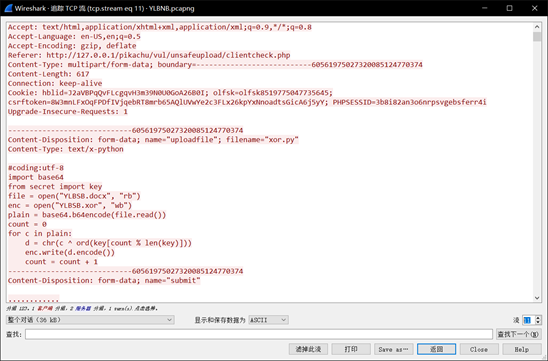Click the for c in plain line
The width and height of the screenshot is (548, 361).
[x=40, y=234]
